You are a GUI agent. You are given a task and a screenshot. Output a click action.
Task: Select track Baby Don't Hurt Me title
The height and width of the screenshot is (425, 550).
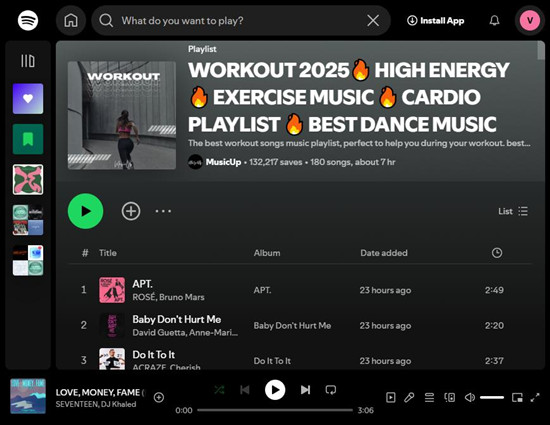pyautogui.click(x=177, y=319)
